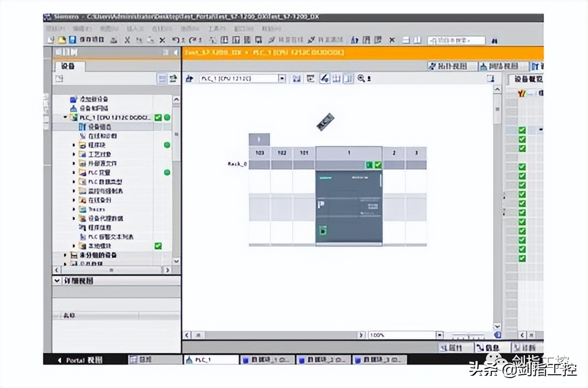Open the 拓扑视图 topology view tab
Viewport: 588px width, 388px height.
[448, 66]
